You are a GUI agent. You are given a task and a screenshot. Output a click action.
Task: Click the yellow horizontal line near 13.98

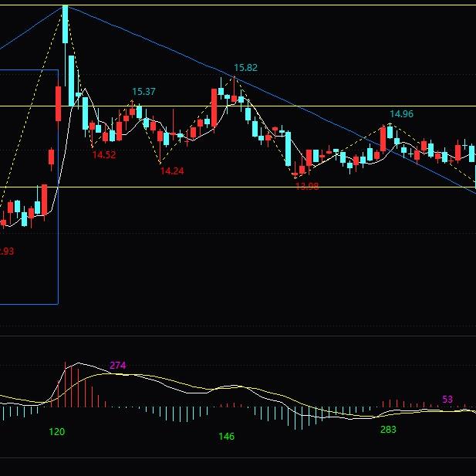point(238,187)
